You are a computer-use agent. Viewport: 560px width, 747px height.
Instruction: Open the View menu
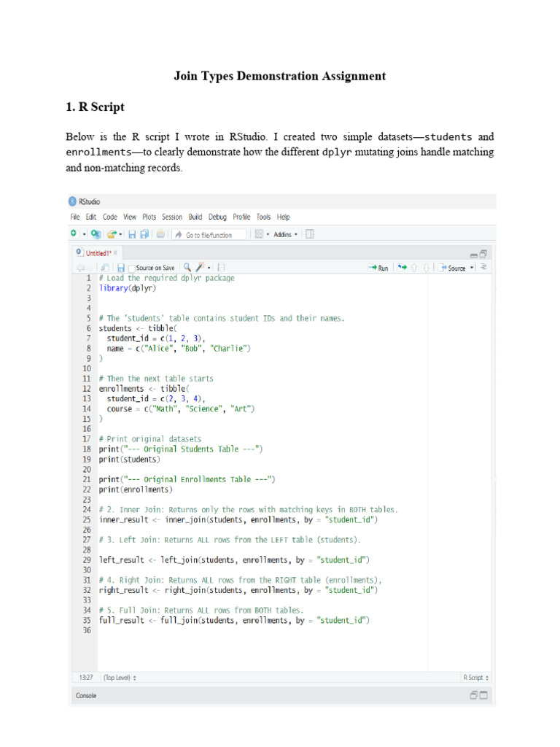click(x=130, y=217)
